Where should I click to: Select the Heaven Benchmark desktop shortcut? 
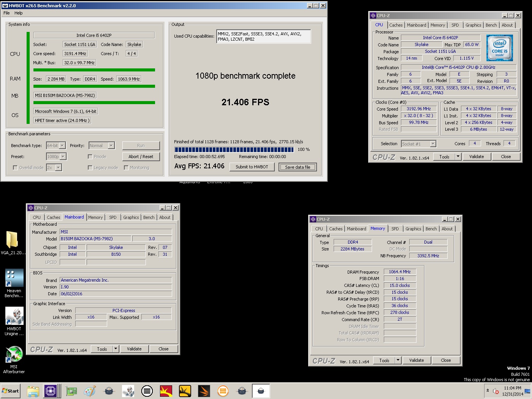tap(14, 283)
